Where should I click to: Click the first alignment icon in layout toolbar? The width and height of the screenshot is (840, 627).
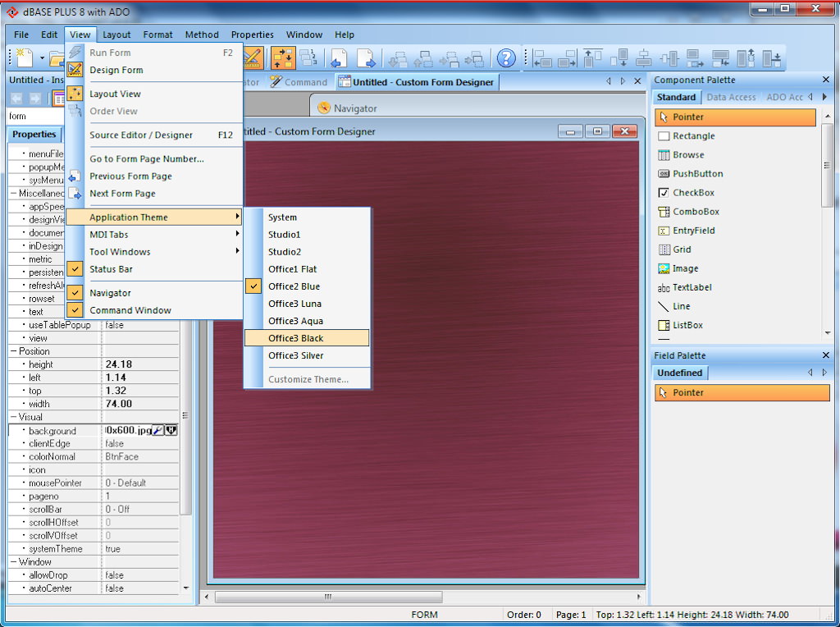542,58
